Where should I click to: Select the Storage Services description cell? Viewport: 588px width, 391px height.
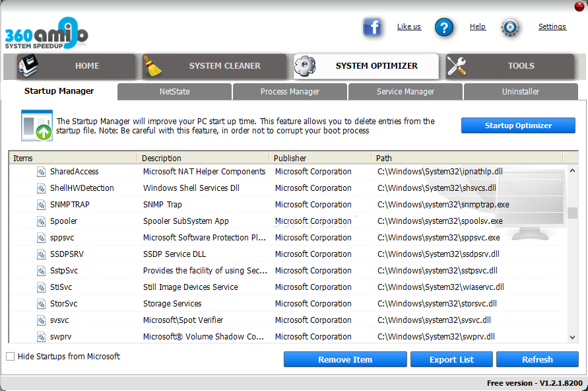[172, 304]
